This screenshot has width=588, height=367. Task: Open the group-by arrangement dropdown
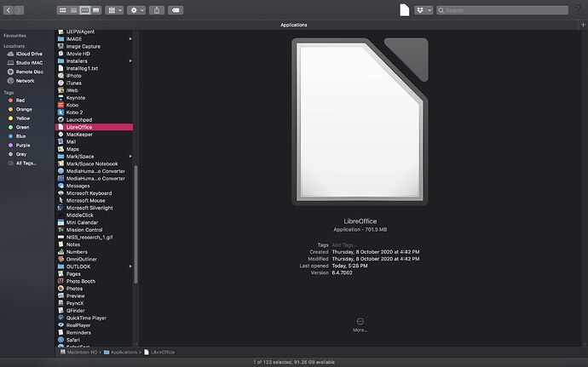click(114, 10)
